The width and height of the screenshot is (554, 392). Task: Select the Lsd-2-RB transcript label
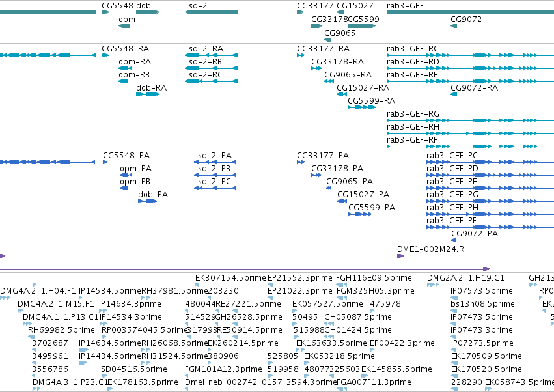coord(203,62)
